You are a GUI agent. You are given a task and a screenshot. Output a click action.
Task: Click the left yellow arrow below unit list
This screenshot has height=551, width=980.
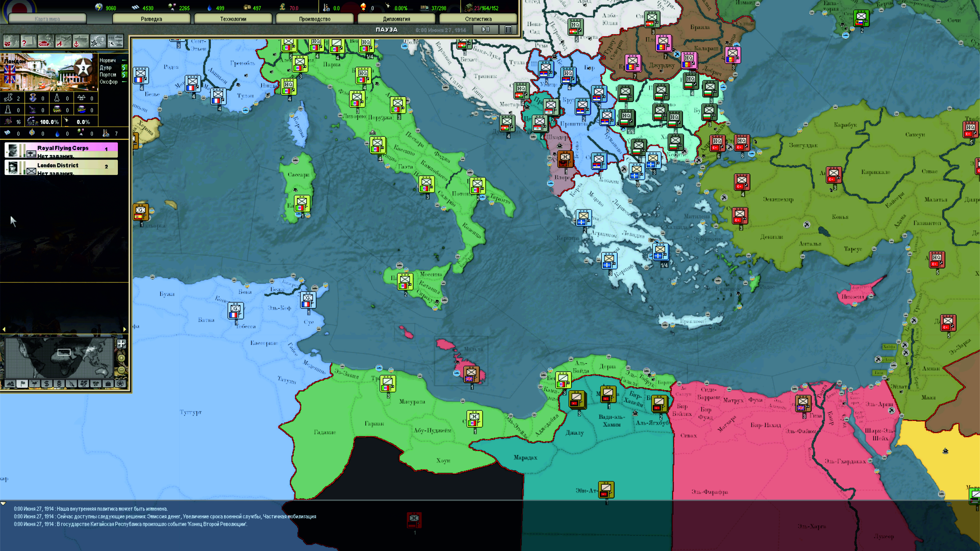click(x=4, y=329)
